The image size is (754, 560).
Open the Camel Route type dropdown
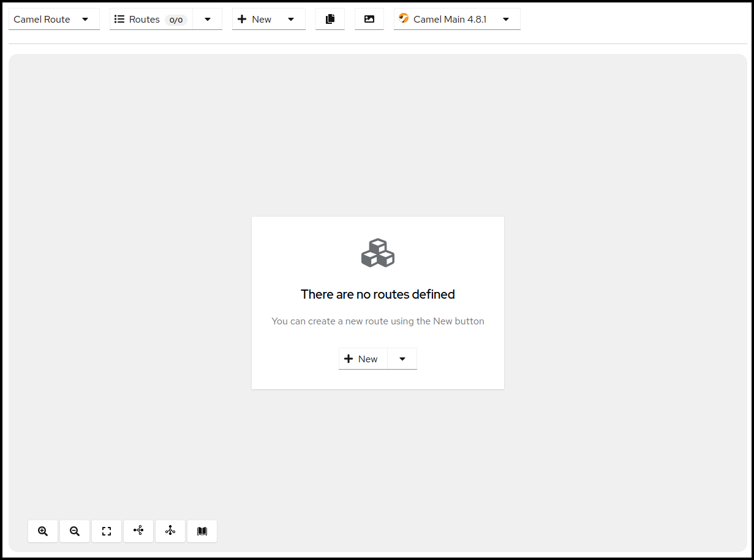54,19
